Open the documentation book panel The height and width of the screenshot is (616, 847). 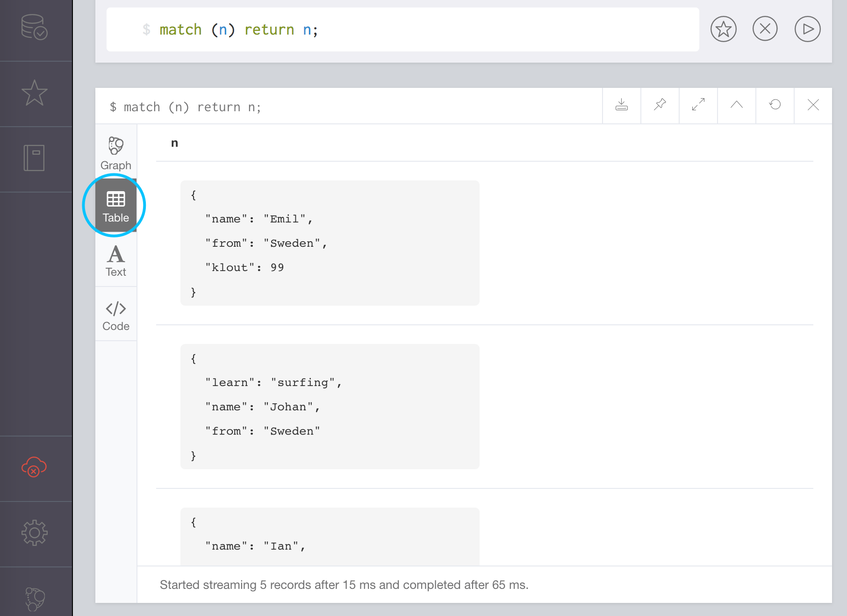point(35,158)
